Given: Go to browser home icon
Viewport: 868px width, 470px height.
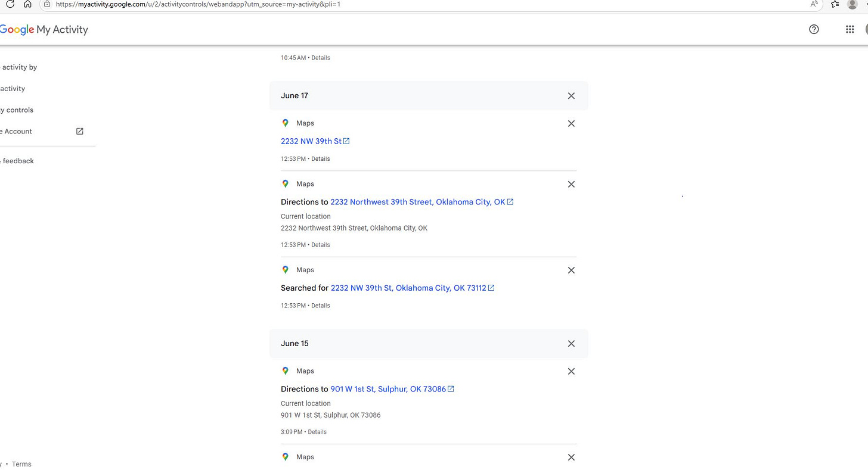Looking at the screenshot, I should (x=27, y=4).
